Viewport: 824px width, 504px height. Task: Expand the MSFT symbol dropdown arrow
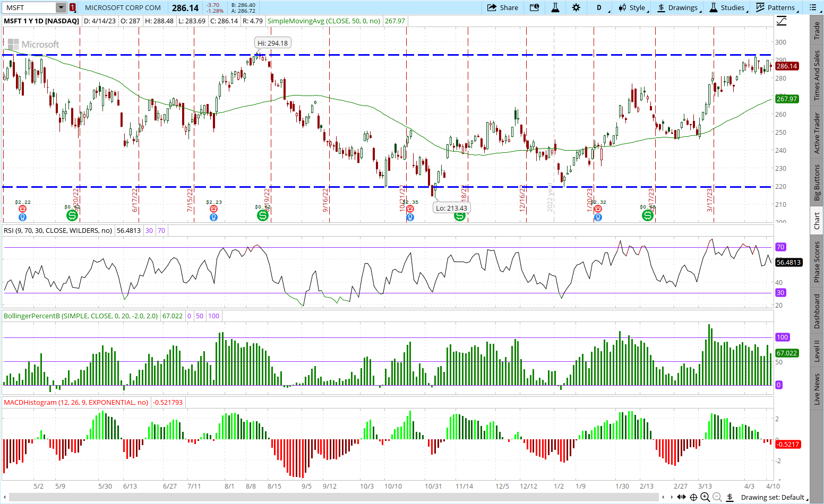click(x=61, y=7)
